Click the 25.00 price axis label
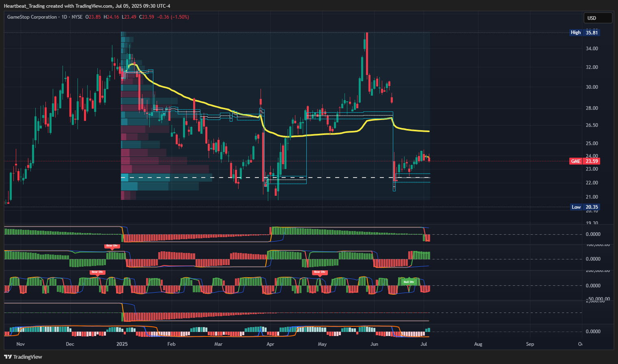618x364 pixels. pyautogui.click(x=592, y=143)
